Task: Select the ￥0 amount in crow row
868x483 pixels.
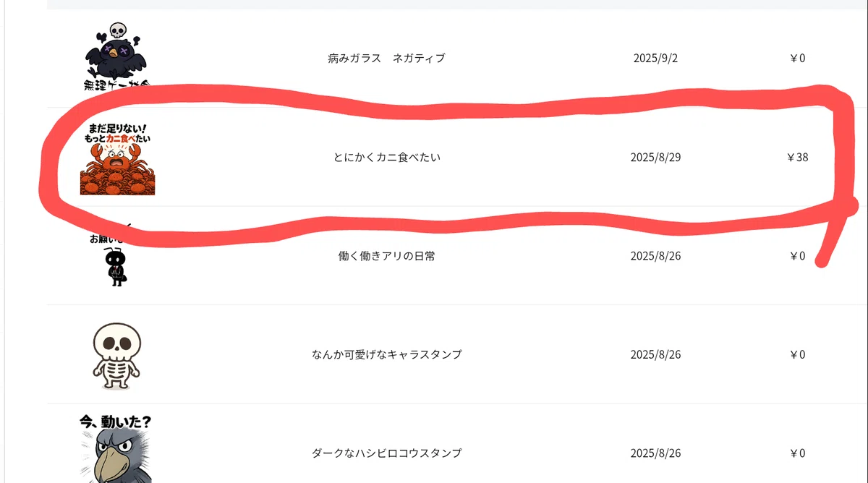Action: (x=797, y=59)
